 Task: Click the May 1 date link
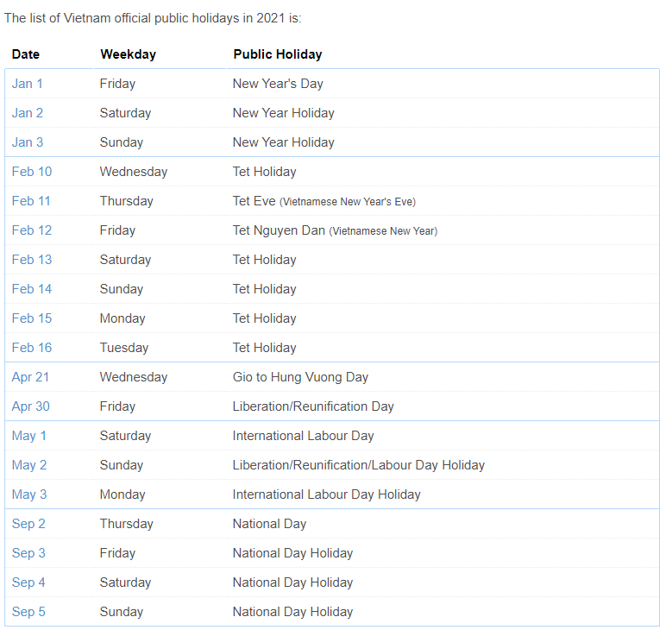coord(29,436)
